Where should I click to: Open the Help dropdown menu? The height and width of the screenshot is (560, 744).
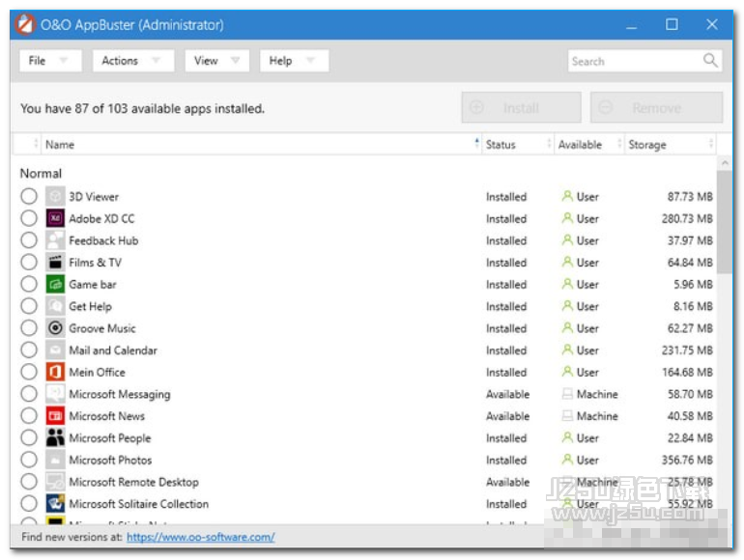[x=294, y=61]
